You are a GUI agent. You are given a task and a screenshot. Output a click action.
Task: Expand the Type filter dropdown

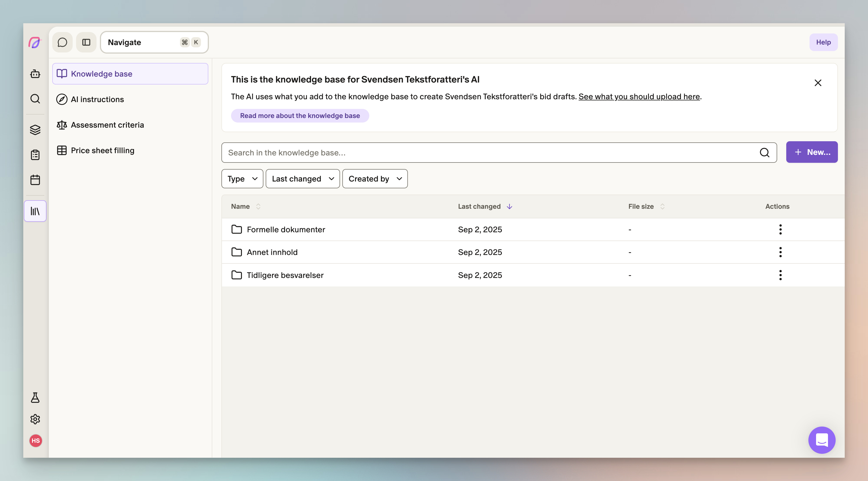(x=242, y=179)
